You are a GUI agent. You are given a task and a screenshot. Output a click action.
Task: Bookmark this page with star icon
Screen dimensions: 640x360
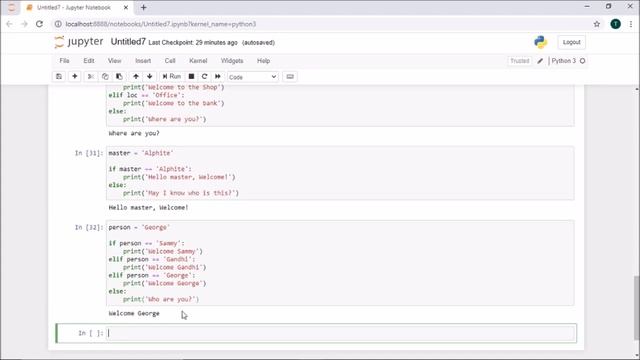597,24
